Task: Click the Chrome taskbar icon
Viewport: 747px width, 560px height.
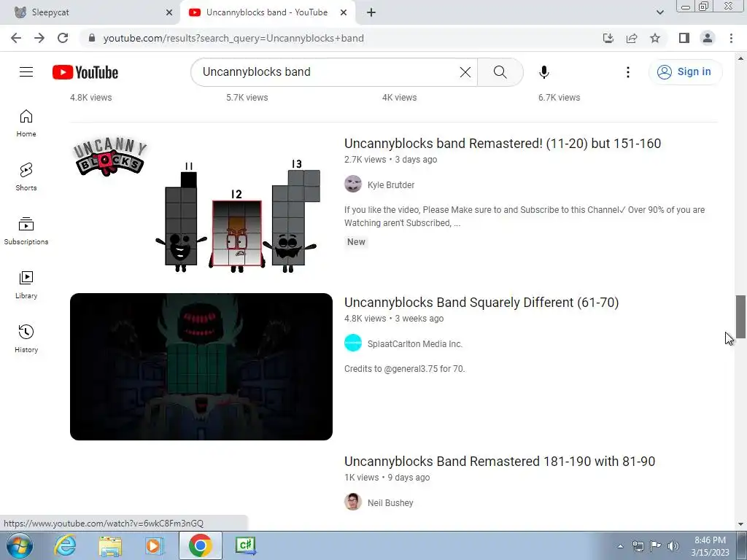Action: pos(200,545)
